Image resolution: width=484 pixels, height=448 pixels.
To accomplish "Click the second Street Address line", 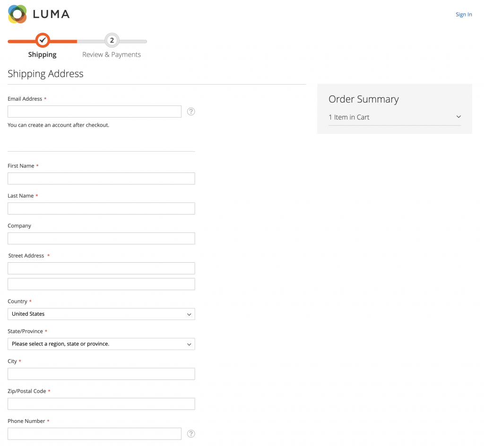I will click(101, 284).
